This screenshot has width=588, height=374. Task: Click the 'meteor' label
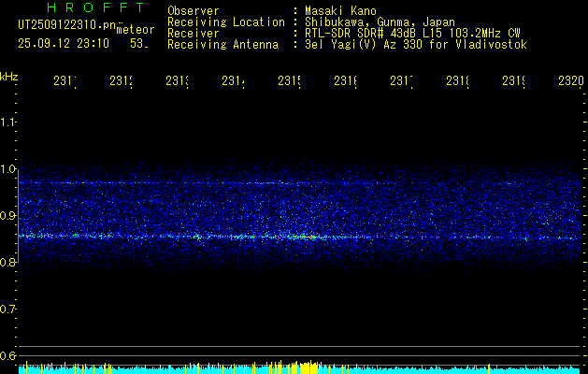[x=136, y=30]
